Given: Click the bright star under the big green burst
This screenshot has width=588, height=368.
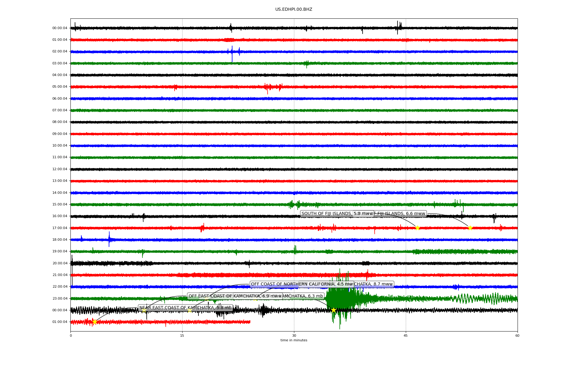Looking at the screenshot, I should [334, 310].
